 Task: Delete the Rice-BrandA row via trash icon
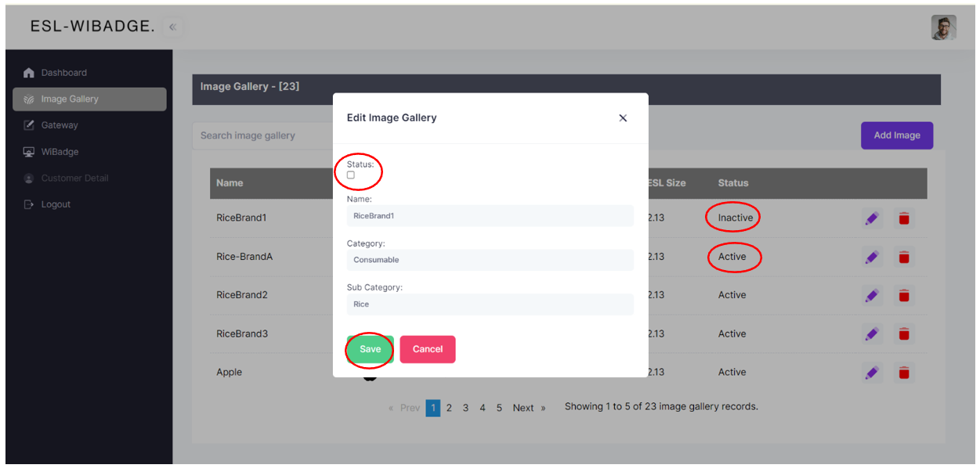coord(904,257)
